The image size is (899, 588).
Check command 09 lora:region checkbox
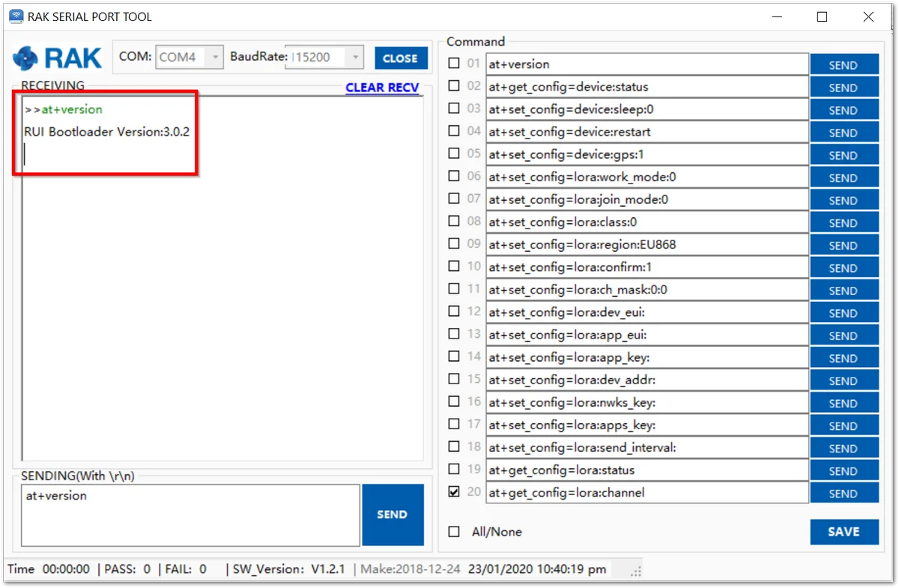tap(454, 243)
